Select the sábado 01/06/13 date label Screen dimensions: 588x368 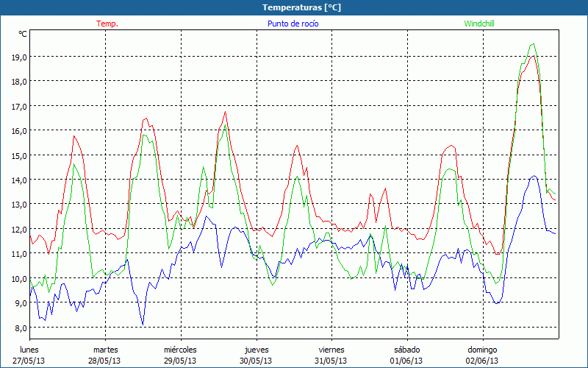pyautogui.click(x=406, y=355)
